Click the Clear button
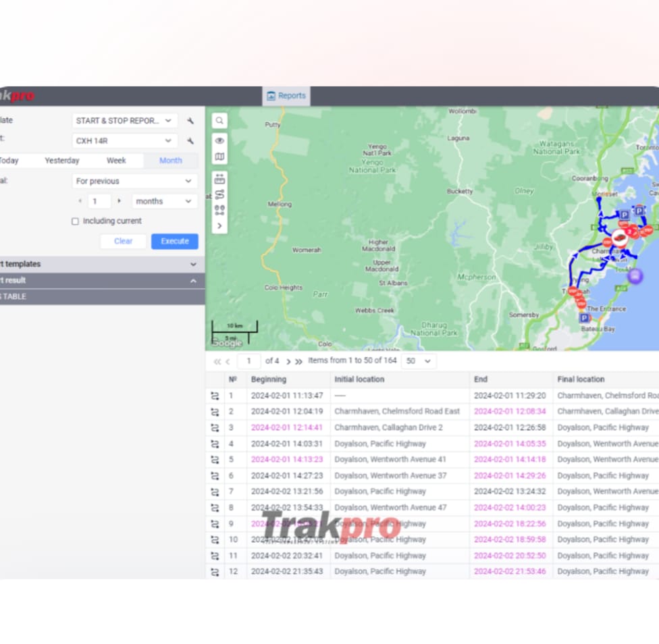 coord(123,241)
